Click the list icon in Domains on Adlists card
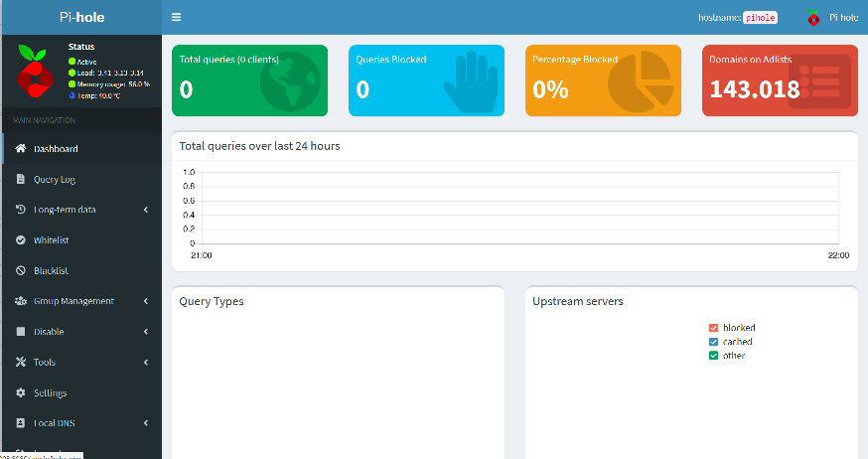Viewport: 868px width, 459px height. tap(819, 81)
